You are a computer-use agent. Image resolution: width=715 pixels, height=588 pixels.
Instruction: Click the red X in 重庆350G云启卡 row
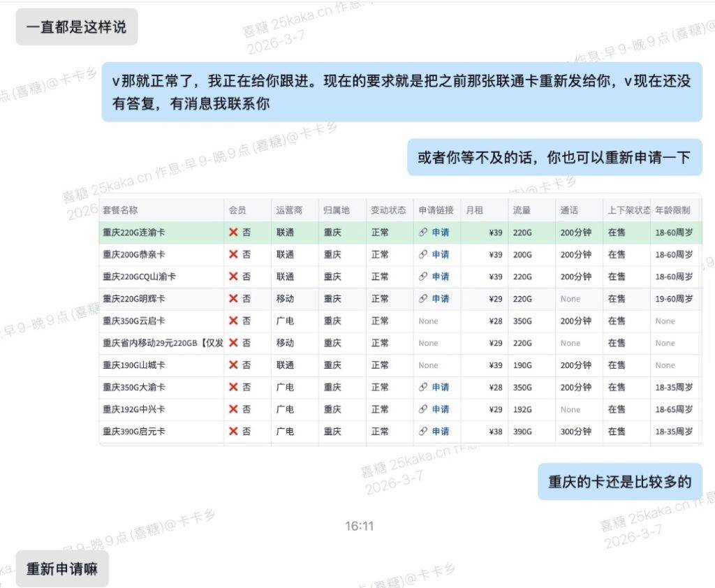pyautogui.click(x=234, y=321)
